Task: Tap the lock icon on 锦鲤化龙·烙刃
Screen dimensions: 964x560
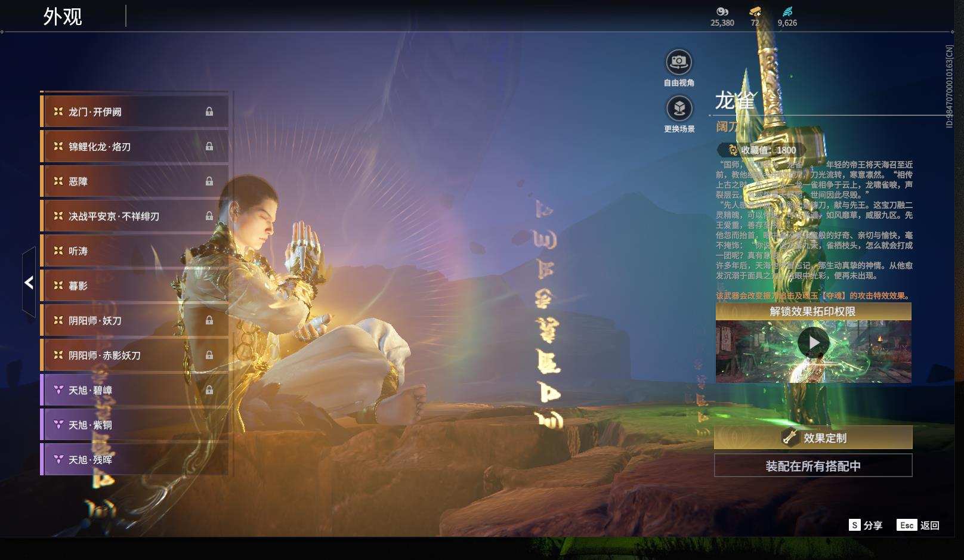Action: click(209, 146)
